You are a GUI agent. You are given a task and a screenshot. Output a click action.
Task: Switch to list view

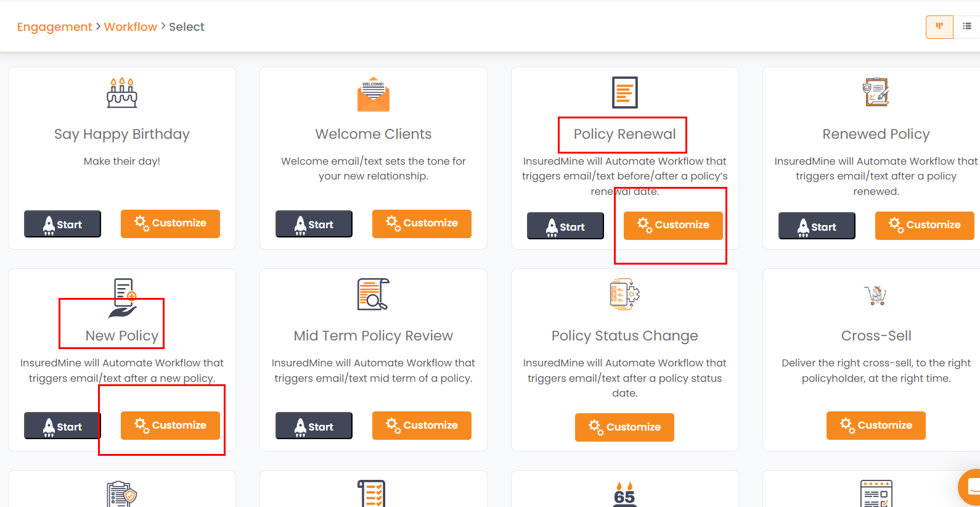coord(967,27)
